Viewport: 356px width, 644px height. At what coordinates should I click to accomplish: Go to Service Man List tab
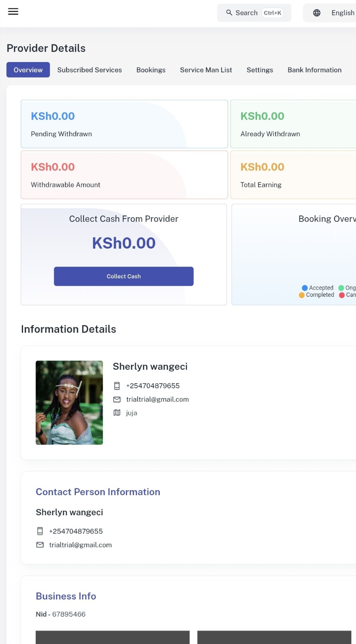(x=206, y=70)
